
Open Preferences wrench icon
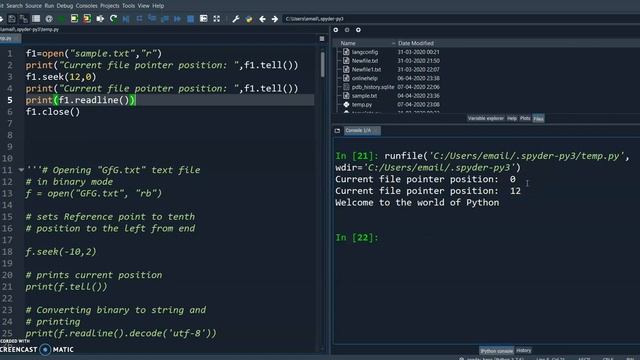[236, 19]
